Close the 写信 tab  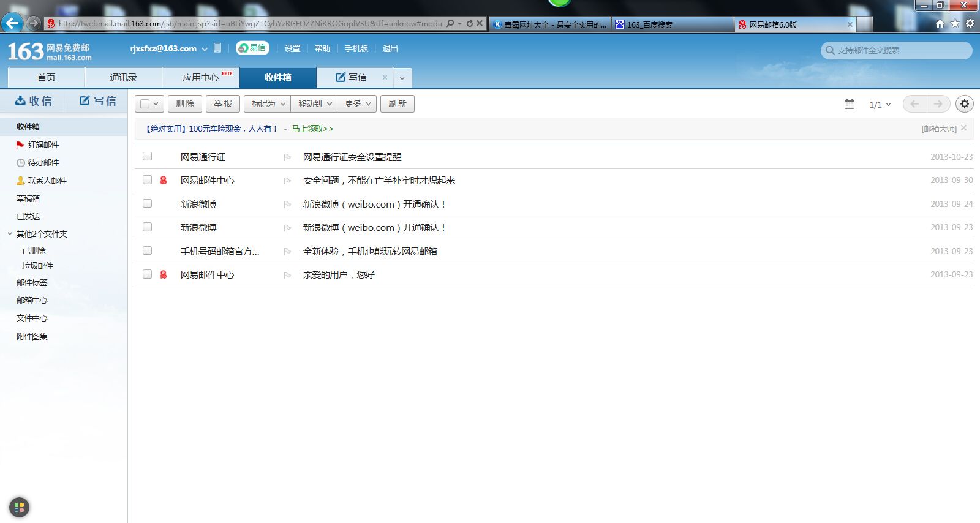pyautogui.click(x=385, y=78)
